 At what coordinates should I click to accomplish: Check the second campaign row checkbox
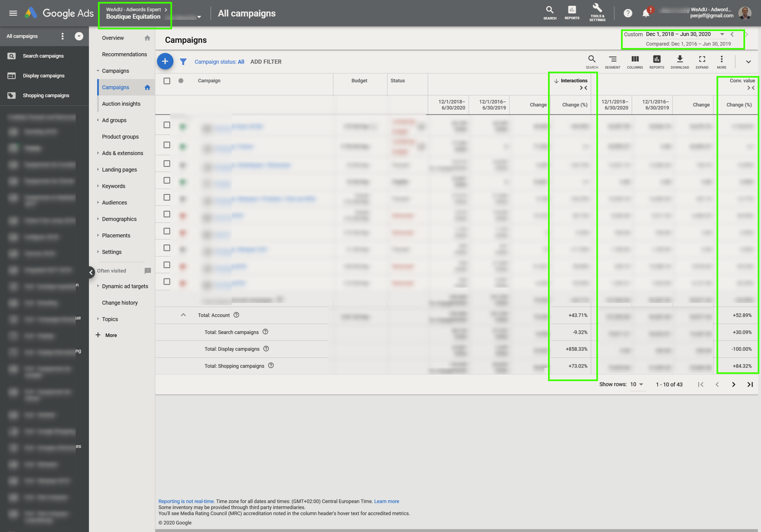[x=167, y=145]
